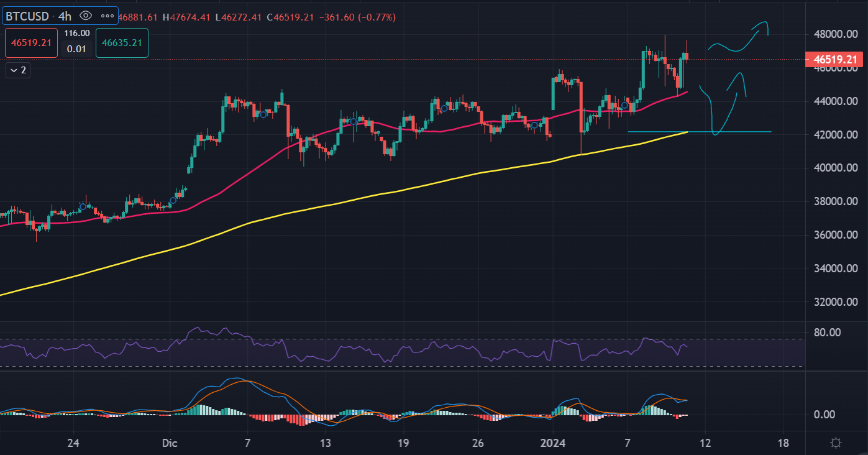Image resolution: width=868 pixels, height=455 pixels.
Task: Click the 0.00 label on the MACD scale
Action: [x=826, y=415]
